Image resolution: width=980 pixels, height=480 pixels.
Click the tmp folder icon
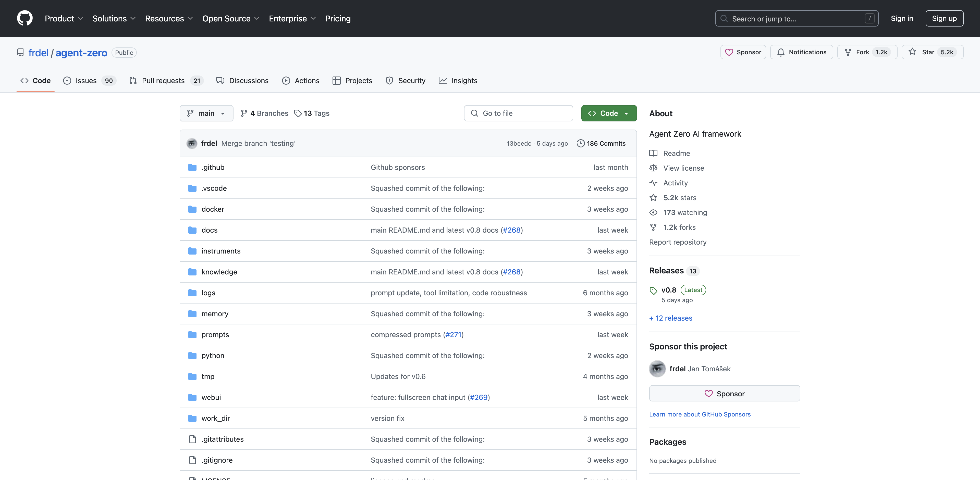192,376
